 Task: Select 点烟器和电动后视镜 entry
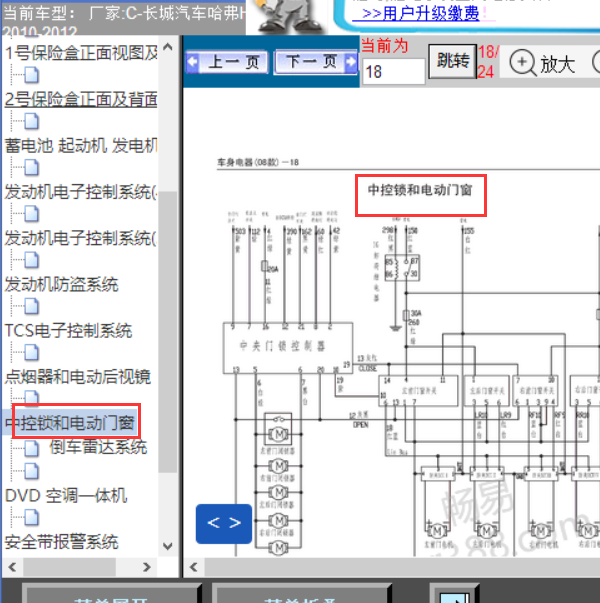point(78,377)
